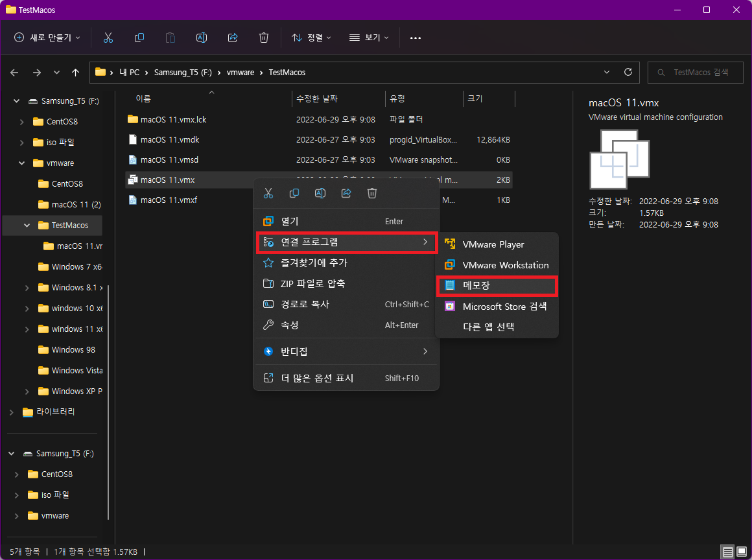Click the Copy icon in the context menu

(x=294, y=193)
